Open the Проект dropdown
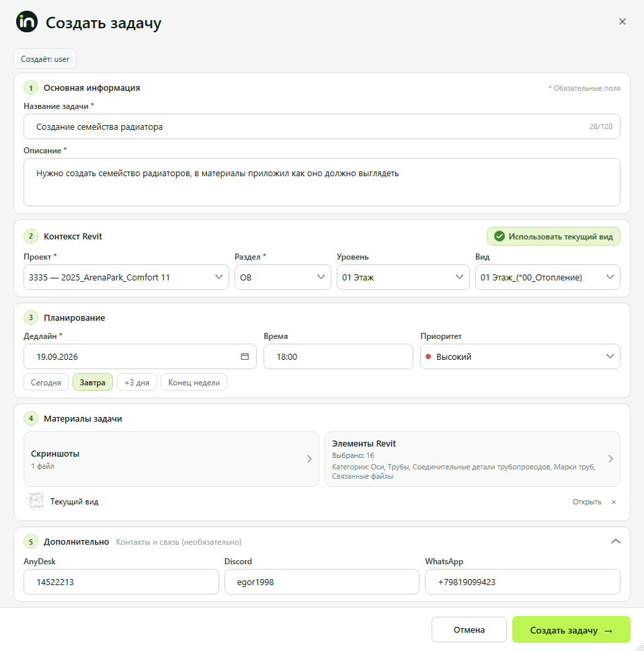The height and width of the screenshot is (651, 644). (126, 277)
